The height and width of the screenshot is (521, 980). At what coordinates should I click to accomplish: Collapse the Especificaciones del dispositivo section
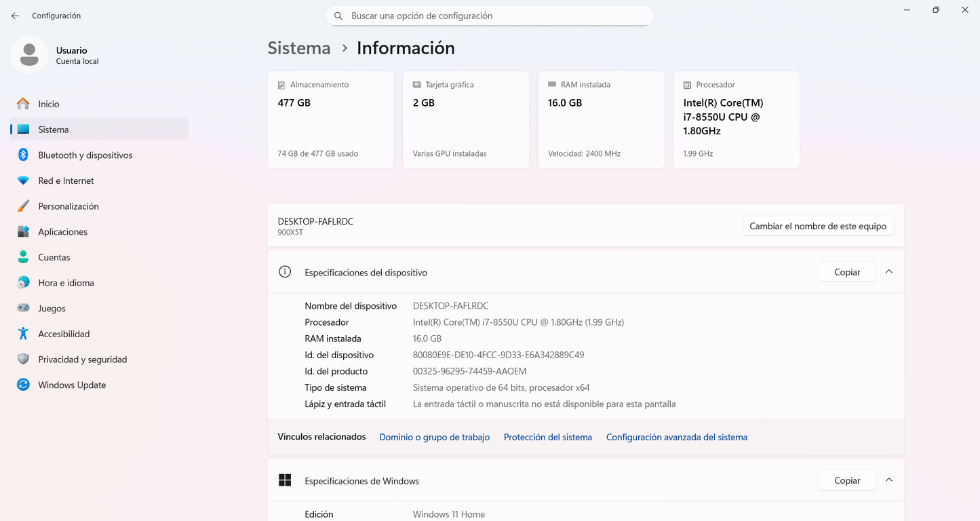[888, 272]
